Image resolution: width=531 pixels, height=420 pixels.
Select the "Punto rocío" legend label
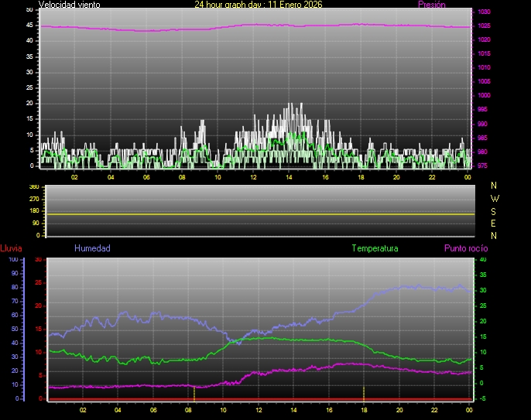tap(465, 248)
